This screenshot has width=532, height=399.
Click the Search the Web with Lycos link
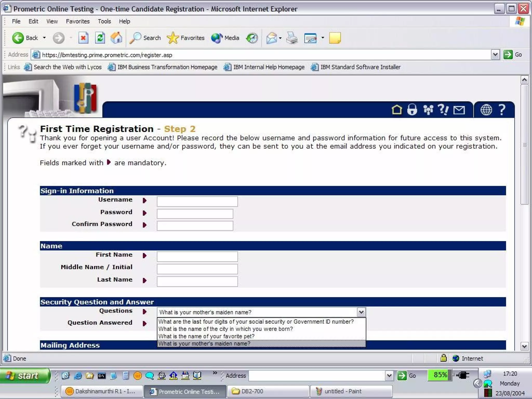coord(68,67)
